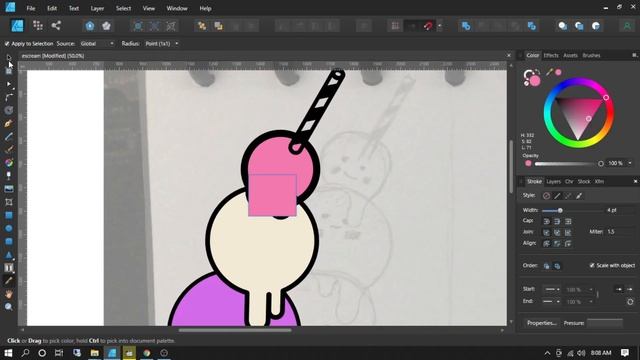Click the Miter value field

[620, 232]
